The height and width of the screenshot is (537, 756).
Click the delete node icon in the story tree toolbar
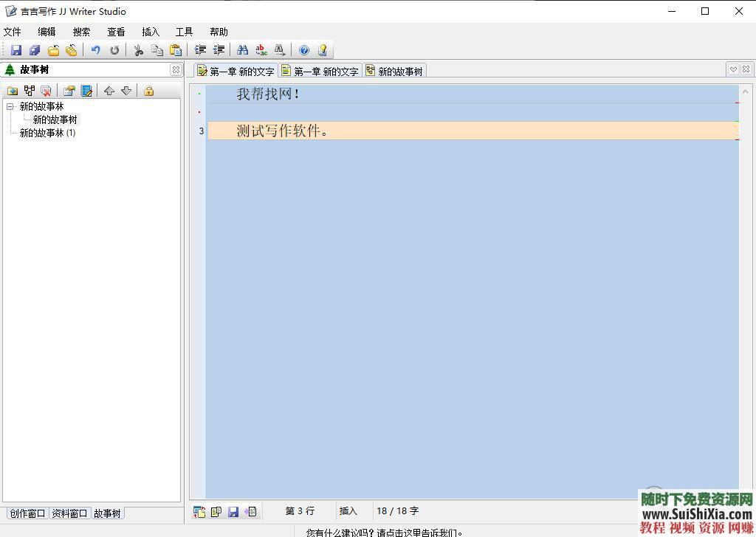coord(46,90)
